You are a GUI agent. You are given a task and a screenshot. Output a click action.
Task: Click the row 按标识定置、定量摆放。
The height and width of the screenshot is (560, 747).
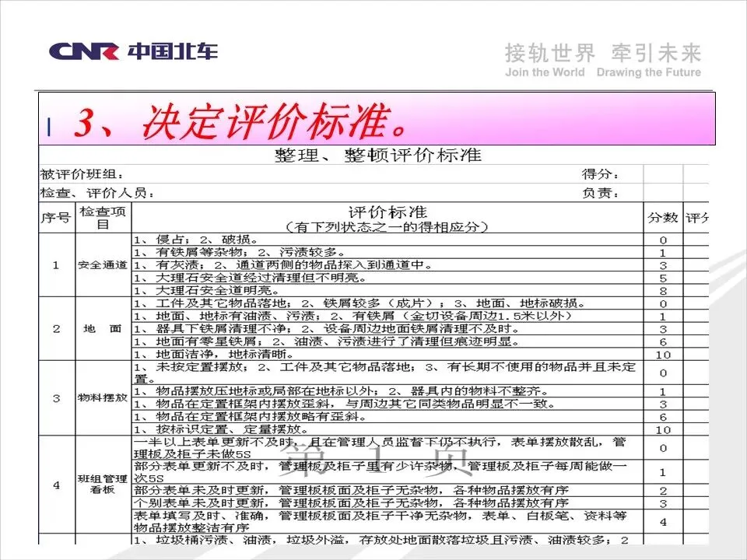pyautogui.click(x=388, y=429)
